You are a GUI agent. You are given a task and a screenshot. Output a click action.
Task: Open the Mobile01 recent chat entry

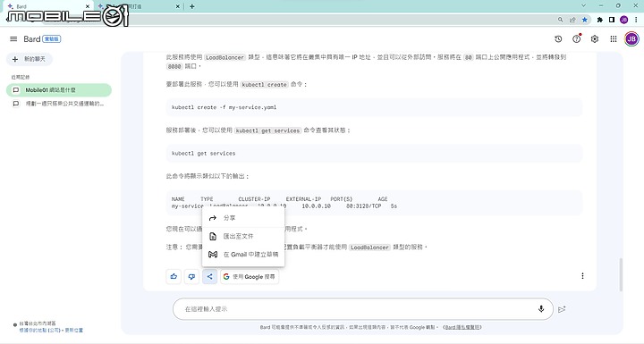pyautogui.click(x=59, y=90)
